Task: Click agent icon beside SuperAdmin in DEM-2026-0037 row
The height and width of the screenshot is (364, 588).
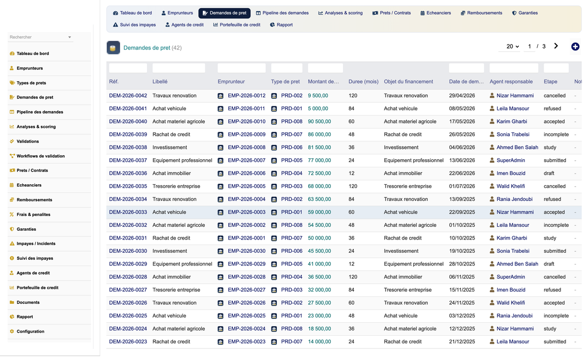Action: (492, 161)
